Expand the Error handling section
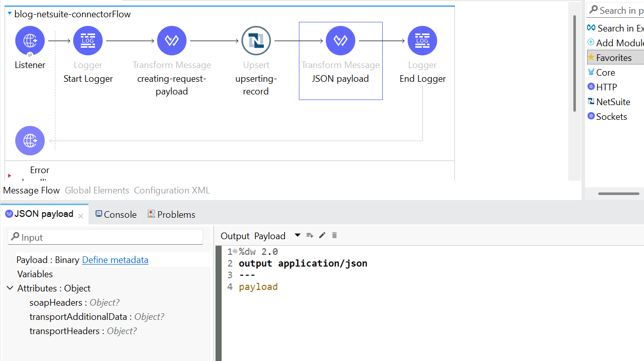 tap(10, 176)
